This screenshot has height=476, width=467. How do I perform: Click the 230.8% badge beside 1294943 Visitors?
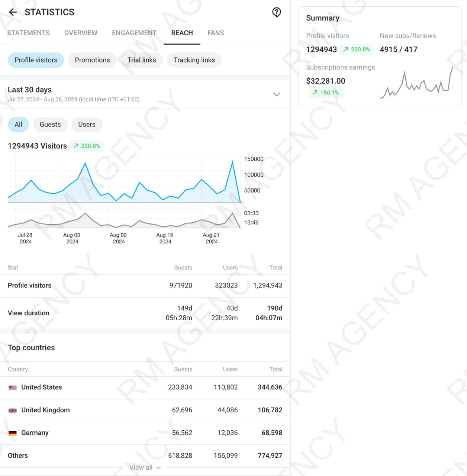tap(87, 146)
